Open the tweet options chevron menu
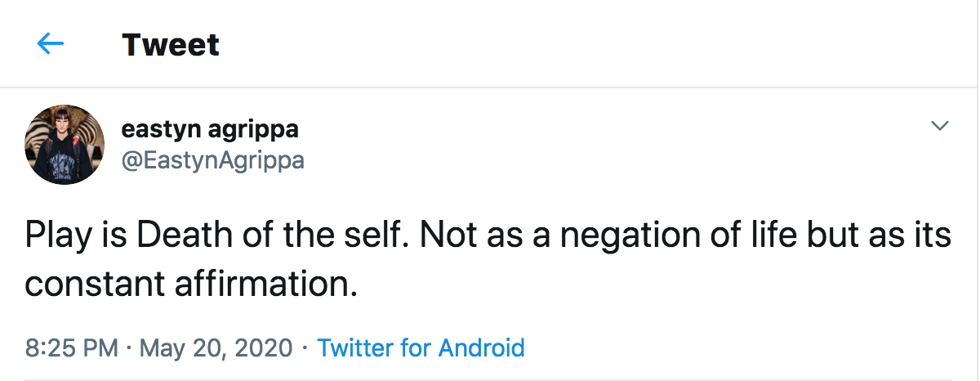The height and width of the screenshot is (381, 980). 940,126
